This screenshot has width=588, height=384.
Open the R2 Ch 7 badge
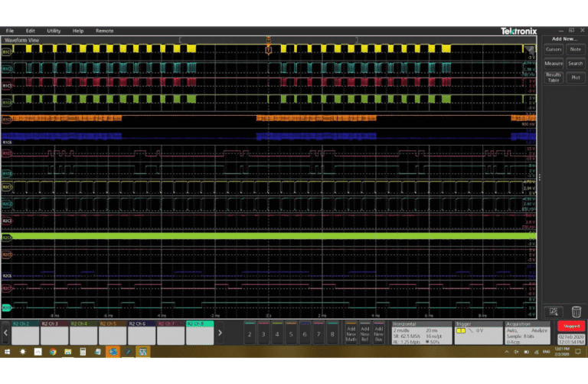[171, 333]
